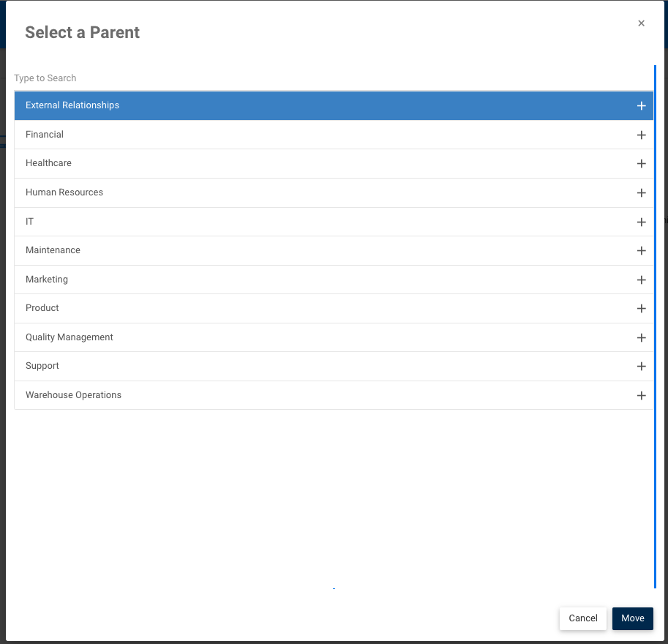This screenshot has height=644, width=668.
Task: Expand Maintenance with its plus icon
Action: point(641,250)
